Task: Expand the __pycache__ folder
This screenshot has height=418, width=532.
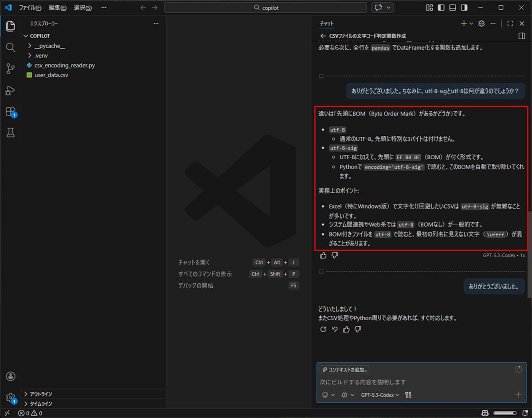Action: 50,46
